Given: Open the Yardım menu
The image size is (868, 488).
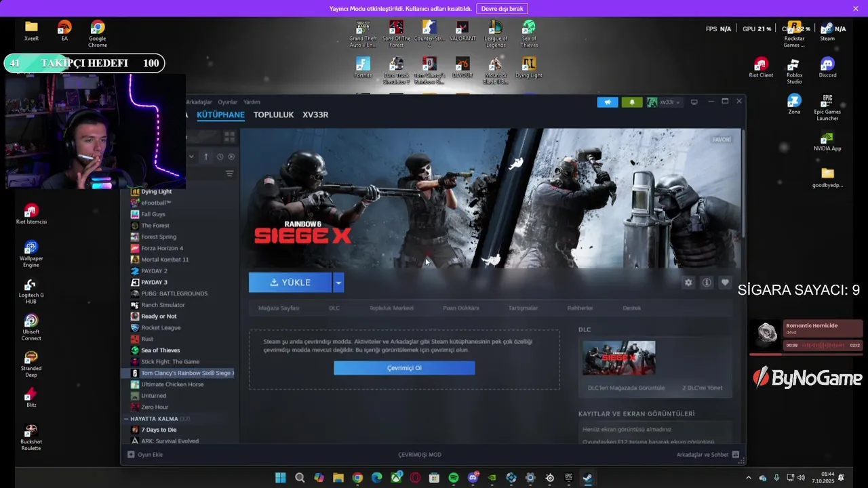Looking at the screenshot, I should coord(252,102).
